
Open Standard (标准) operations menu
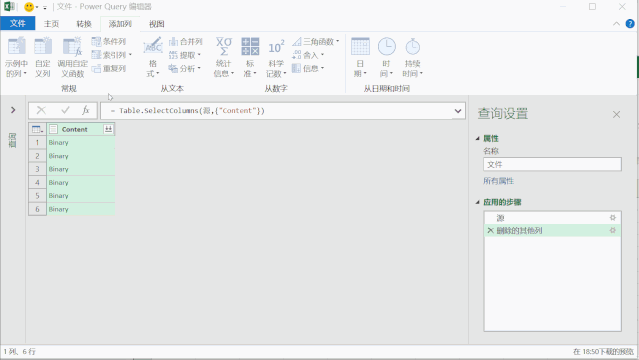pos(250,57)
